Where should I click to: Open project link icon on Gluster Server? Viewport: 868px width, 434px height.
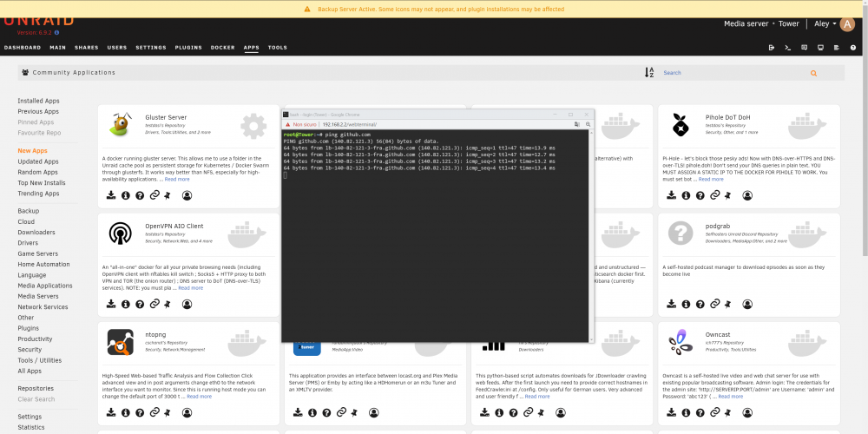tap(155, 194)
